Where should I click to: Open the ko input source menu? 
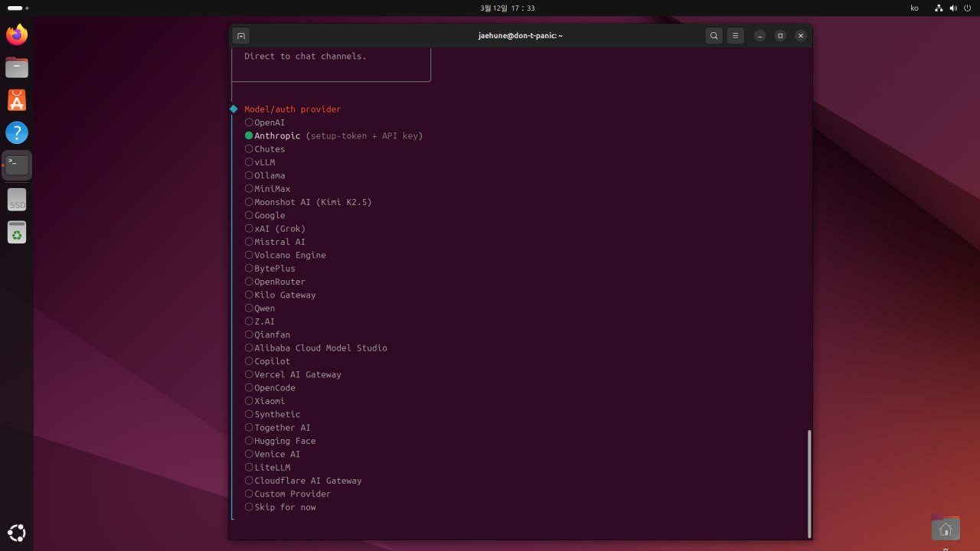[914, 8]
